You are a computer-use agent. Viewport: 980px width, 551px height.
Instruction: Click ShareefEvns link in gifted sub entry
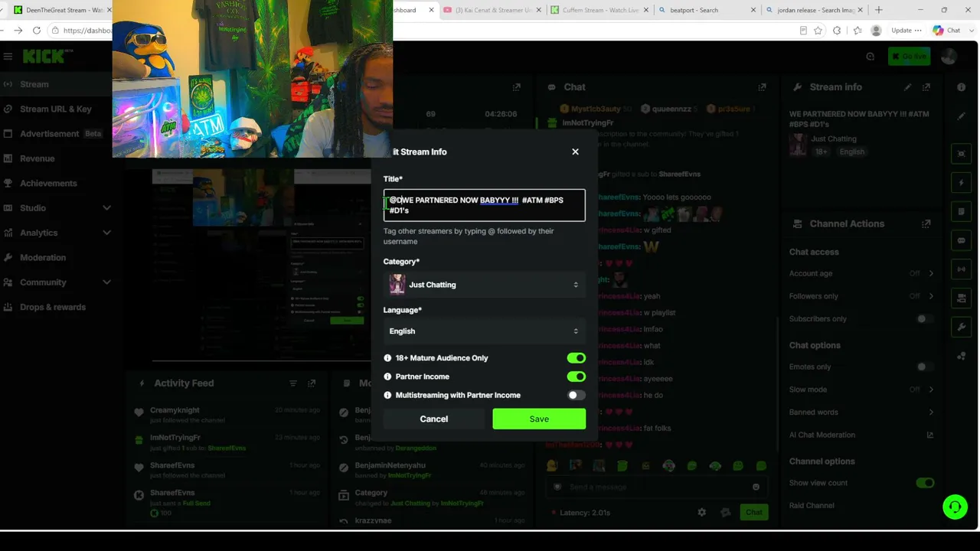click(227, 448)
